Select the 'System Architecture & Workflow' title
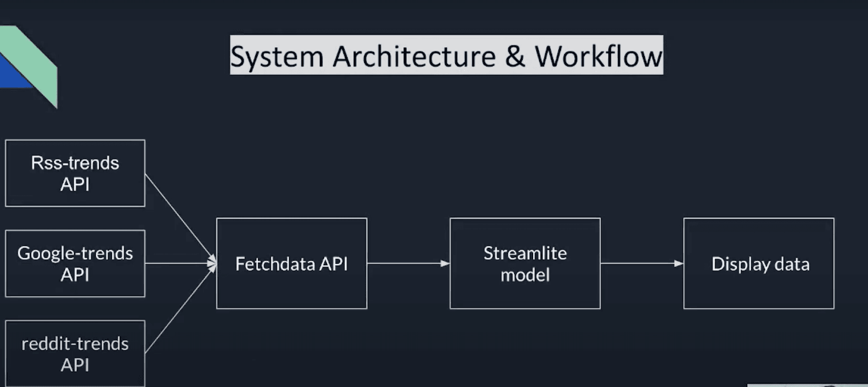The image size is (868, 387). tap(446, 55)
